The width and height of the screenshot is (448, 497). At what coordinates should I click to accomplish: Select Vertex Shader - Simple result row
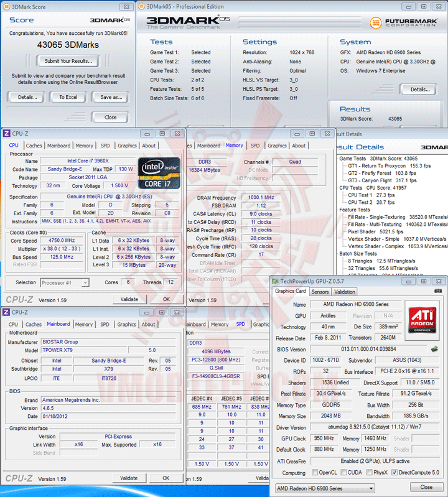pos(397,239)
